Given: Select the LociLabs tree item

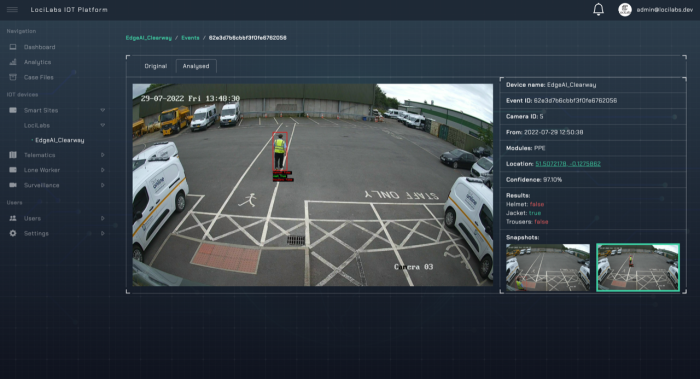Looking at the screenshot, I should click(37, 125).
